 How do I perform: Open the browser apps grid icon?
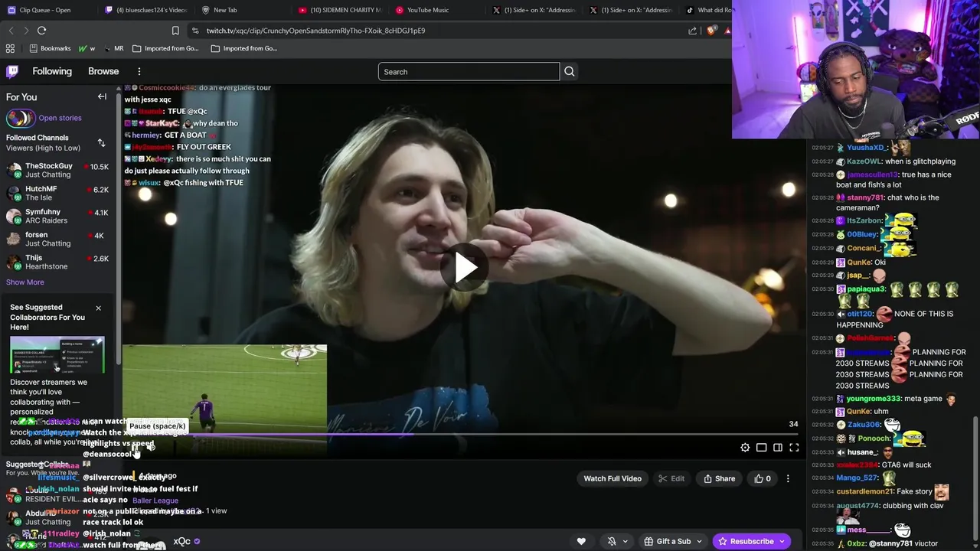pyautogui.click(x=10, y=48)
